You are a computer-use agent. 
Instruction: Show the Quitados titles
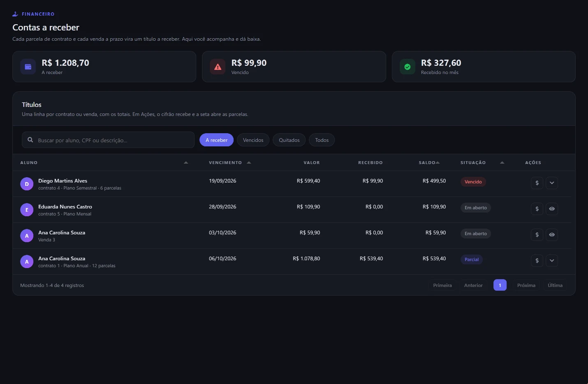click(289, 140)
